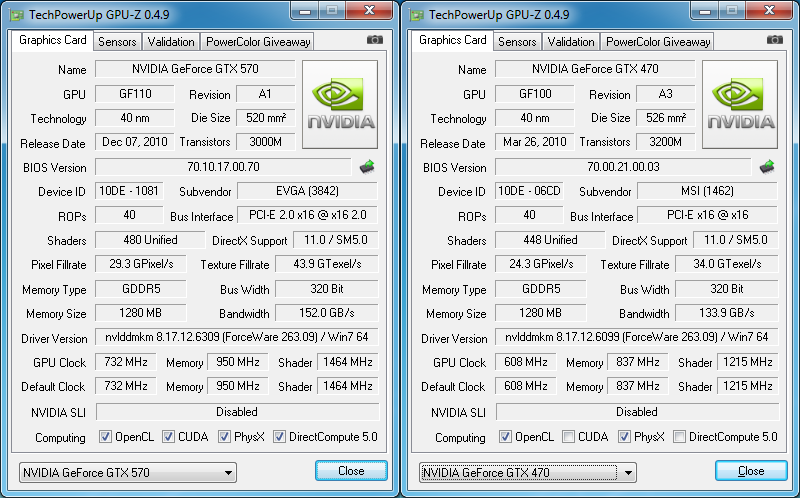Switch to Sensors tab in GTX 570 window
This screenshot has width=800, height=498.
click(x=117, y=42)
